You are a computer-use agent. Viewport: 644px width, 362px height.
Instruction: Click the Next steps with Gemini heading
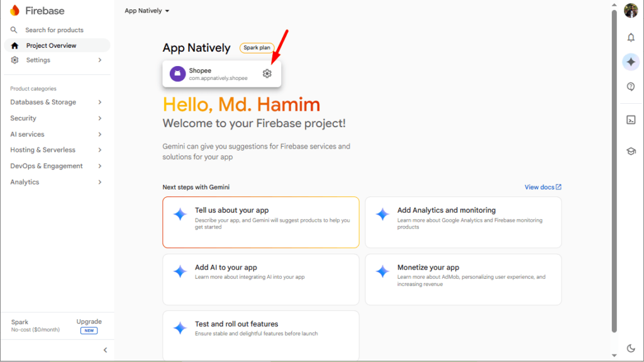[x=196, y=187]
